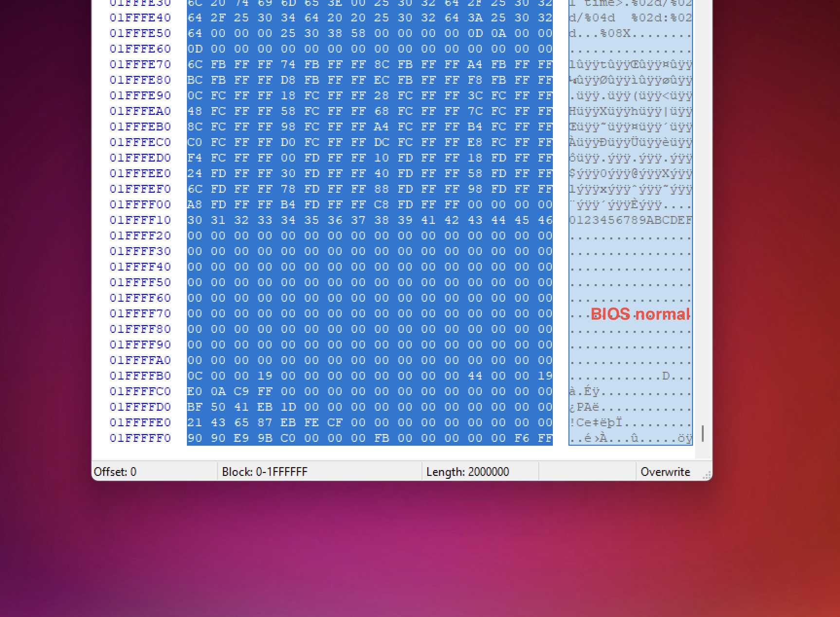Image resolution: width=840 pixels, height=617 pixels.
Task: Select offset row 01FFFFF0
Action: pos(140,438)
